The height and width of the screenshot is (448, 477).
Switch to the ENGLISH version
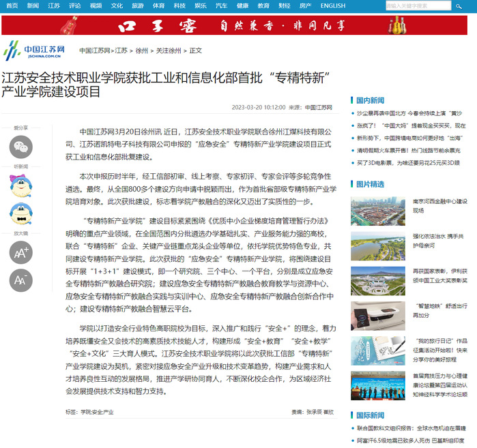click(x=332, y=5)
